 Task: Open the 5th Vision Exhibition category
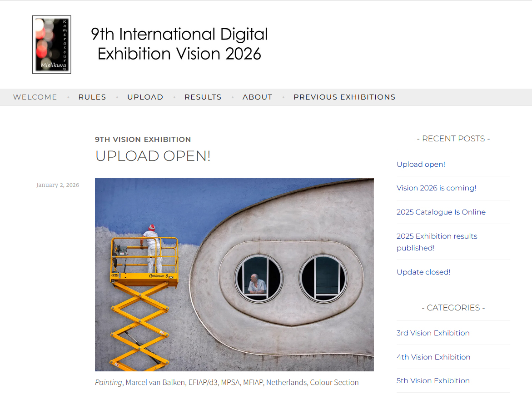point(433,381)
